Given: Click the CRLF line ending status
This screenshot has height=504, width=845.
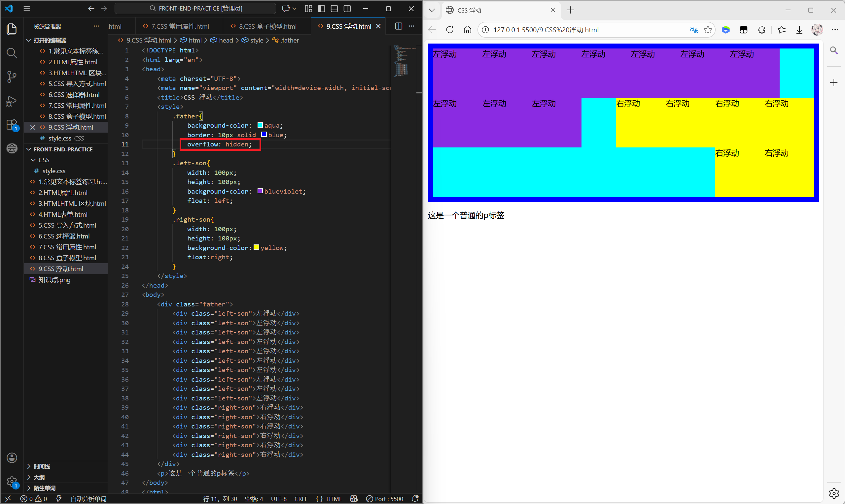Looking at the screenshot, I should (300, 499).
